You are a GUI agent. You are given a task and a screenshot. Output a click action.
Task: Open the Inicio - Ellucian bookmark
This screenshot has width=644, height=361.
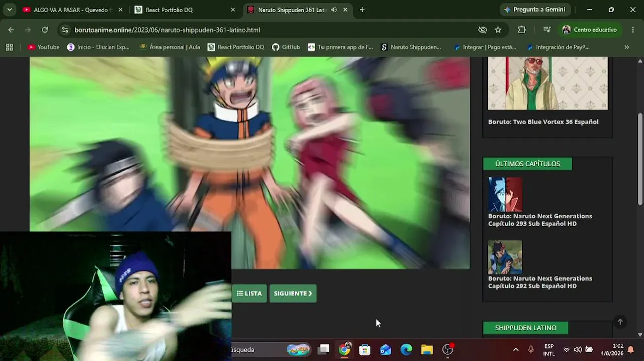pyautogui.click(x=99, y=47)
